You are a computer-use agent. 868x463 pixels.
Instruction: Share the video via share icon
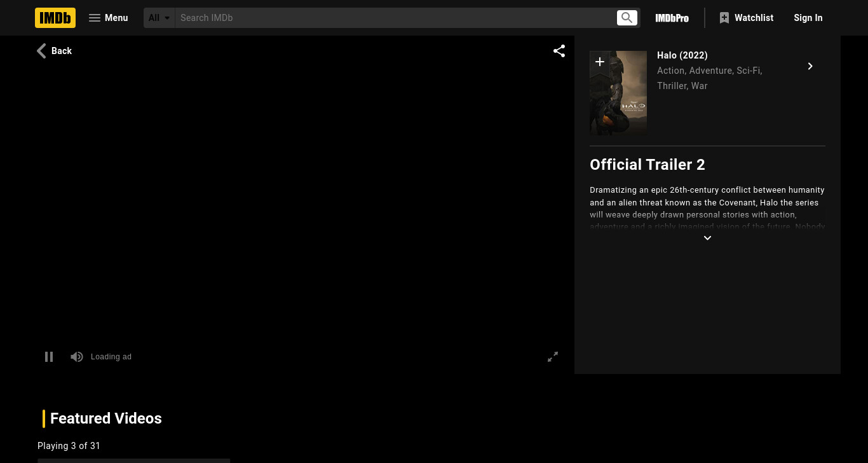(559, 51)
